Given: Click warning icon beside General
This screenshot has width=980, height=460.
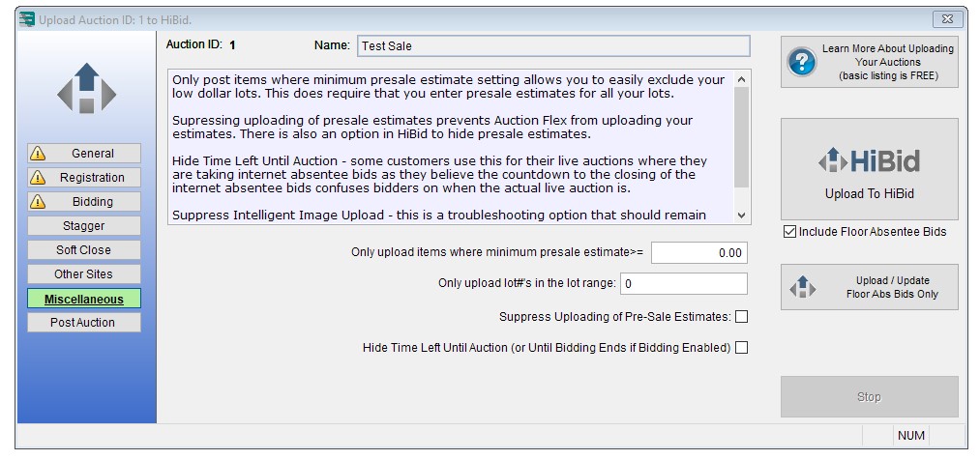Looking at the screenshot, I should click(x=38, y=153).
